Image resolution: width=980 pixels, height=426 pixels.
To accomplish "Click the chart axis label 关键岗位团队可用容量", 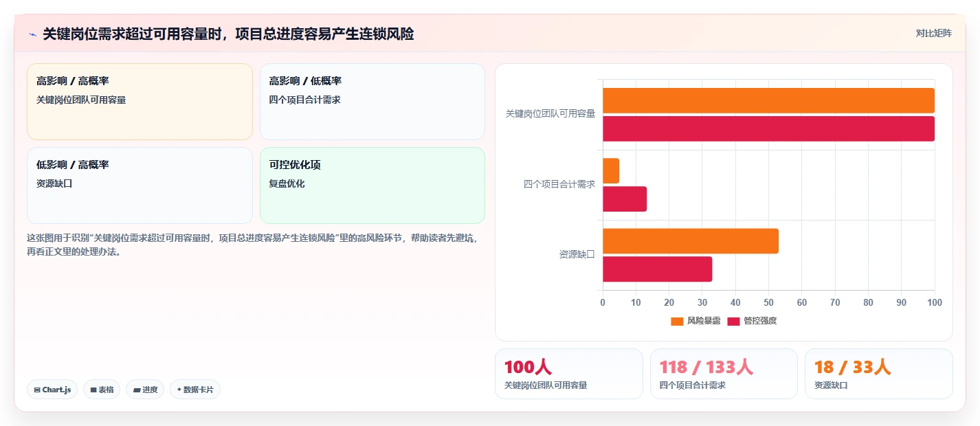I will point(550,114).
